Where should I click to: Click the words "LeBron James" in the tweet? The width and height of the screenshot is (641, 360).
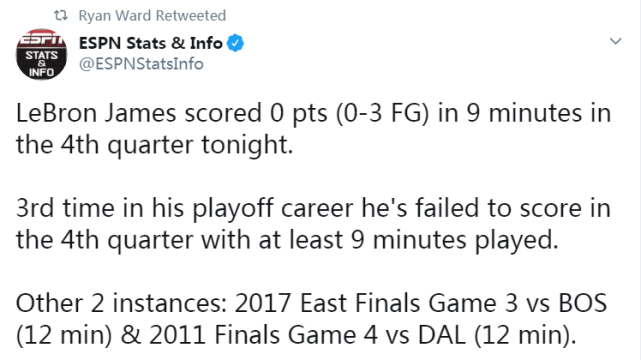pos(96,113)
